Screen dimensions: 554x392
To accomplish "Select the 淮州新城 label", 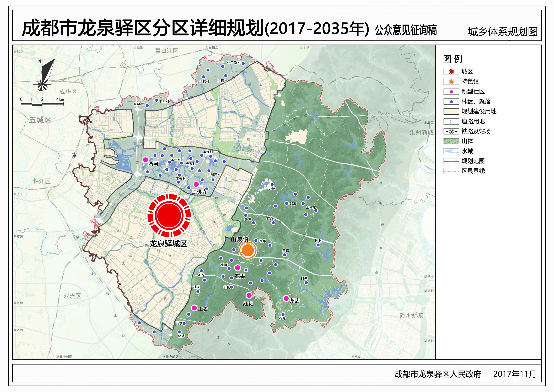I will 421,132.
